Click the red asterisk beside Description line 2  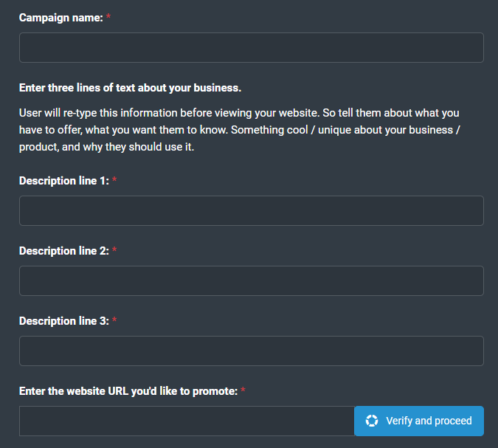tap(114, 249)
